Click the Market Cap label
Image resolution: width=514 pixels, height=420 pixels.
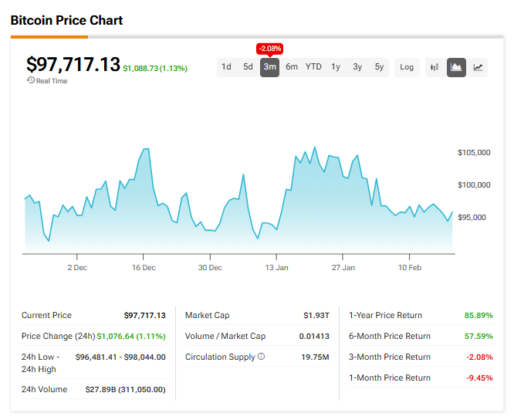point(207,315)
